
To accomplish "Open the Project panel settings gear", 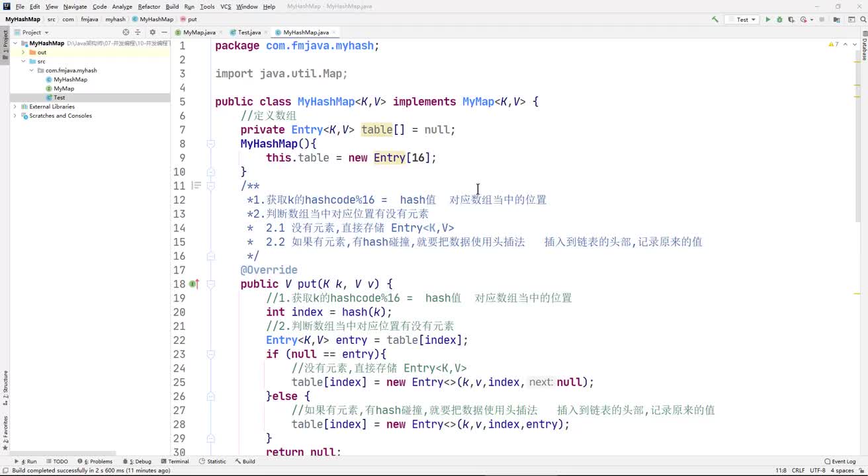I will (152, 32).
